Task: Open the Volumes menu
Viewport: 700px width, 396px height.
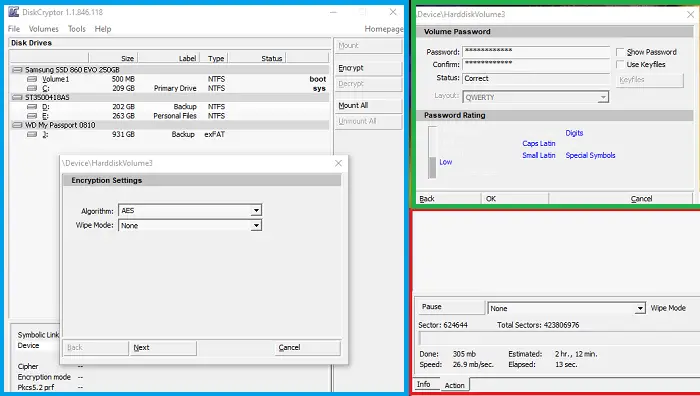Action: [44, 29]
